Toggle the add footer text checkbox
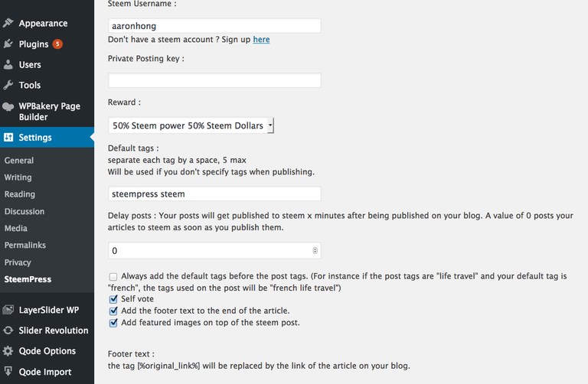 (113, 311)
